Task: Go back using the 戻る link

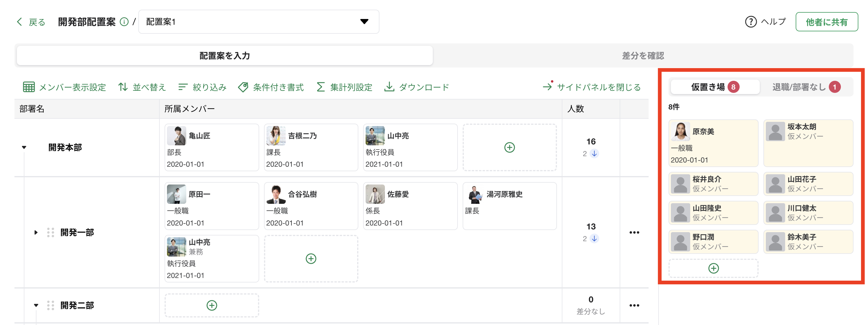Action: (x=31, y=22)
